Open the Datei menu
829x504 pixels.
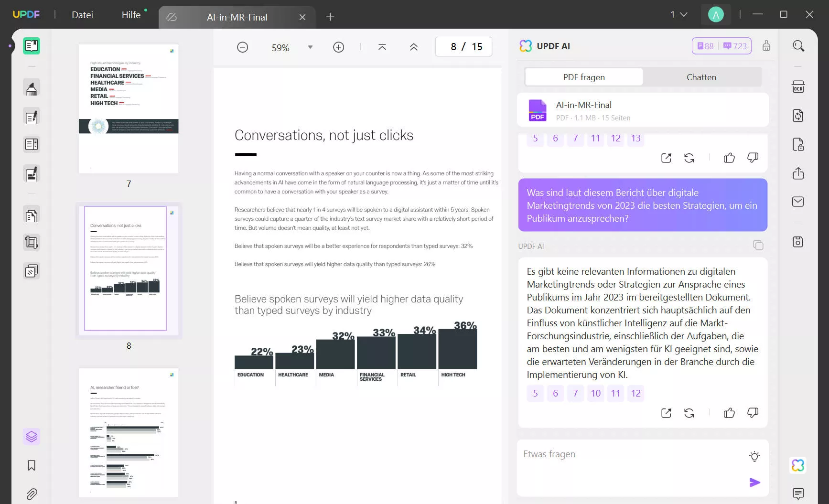tap(82, 15)
